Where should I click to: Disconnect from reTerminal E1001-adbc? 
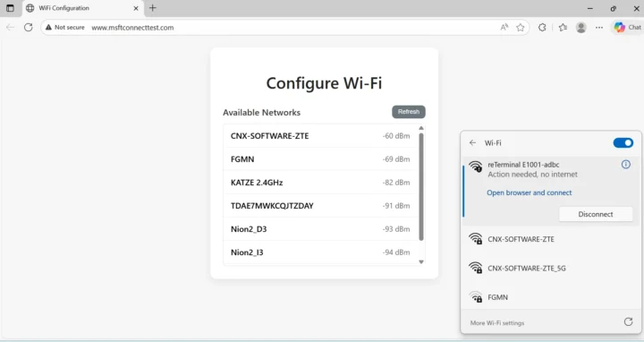[x=596, y=214]
